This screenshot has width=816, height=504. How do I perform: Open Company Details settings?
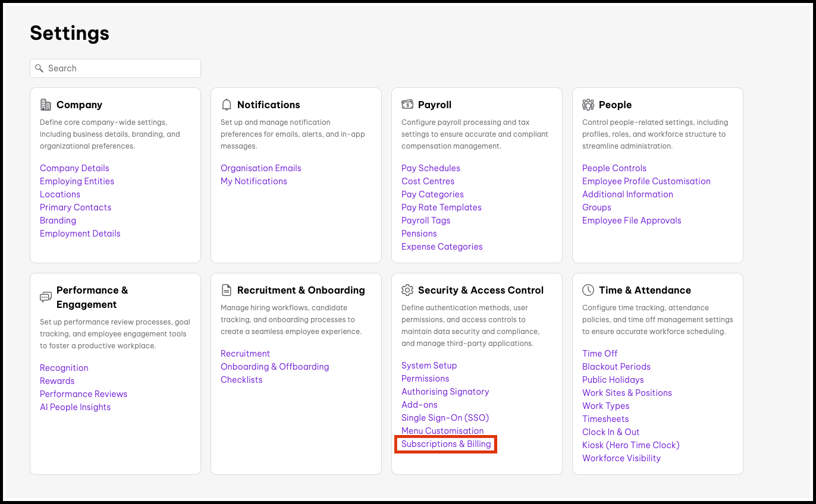click(74, 168)
